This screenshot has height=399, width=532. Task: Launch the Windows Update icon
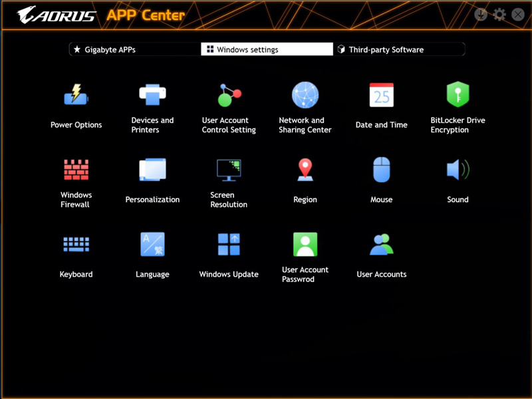click(x=229, y=244)
